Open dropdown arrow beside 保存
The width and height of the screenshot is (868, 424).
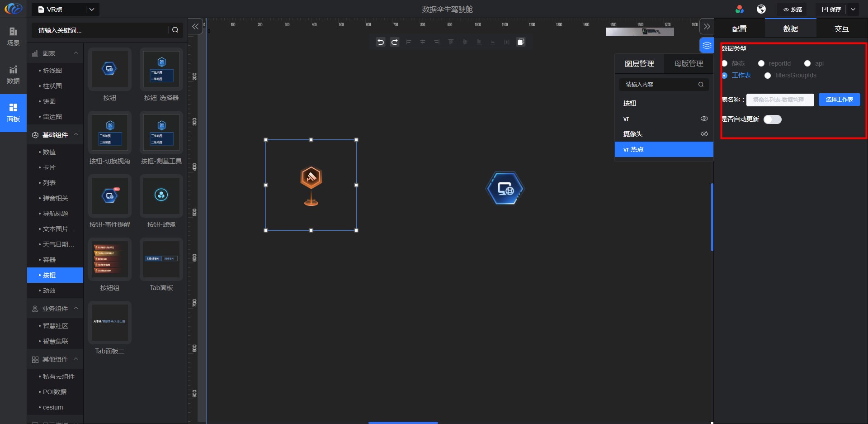pos(853,10)
